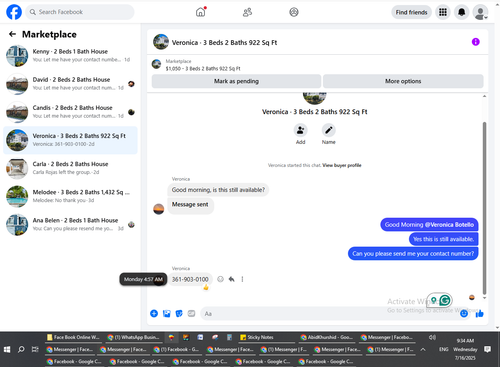Click Mark as pending button
Viewport: 500px width, 367px height.
(x=236, y=81)
